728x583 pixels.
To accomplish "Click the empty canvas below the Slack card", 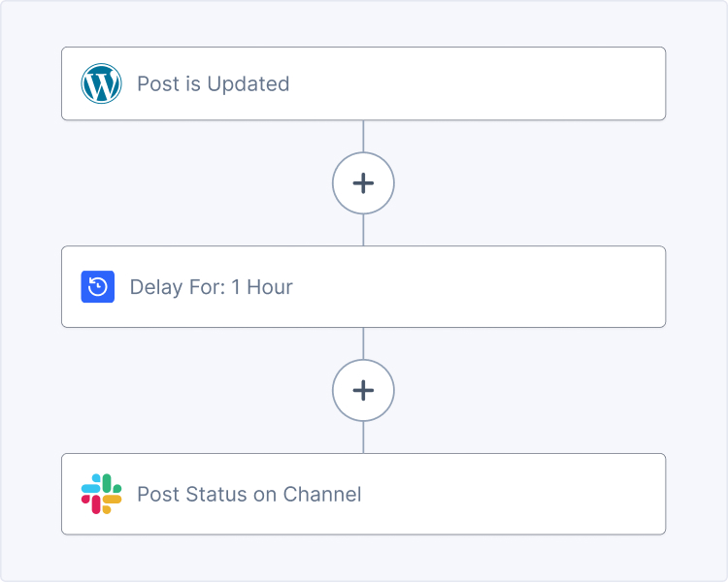I will point(364,557).
